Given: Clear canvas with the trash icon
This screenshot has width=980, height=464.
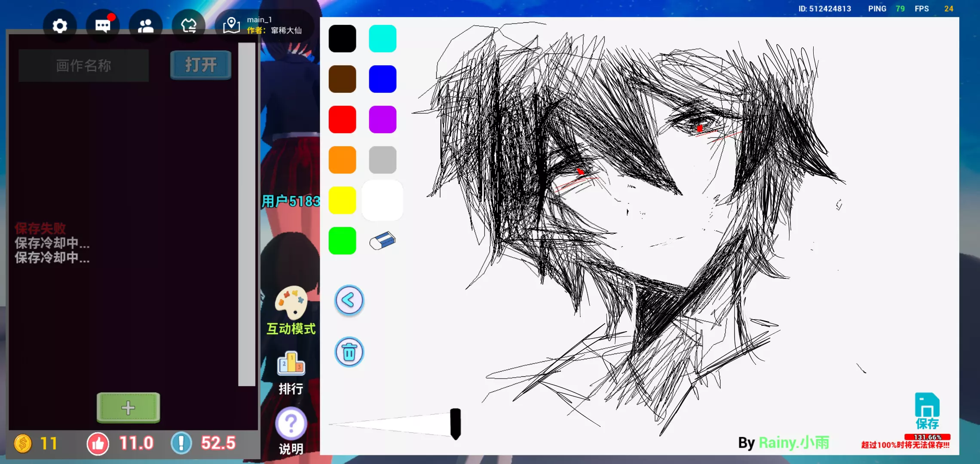Looking at the screenshot, I should pyautogui.click(x=349, y=352).
